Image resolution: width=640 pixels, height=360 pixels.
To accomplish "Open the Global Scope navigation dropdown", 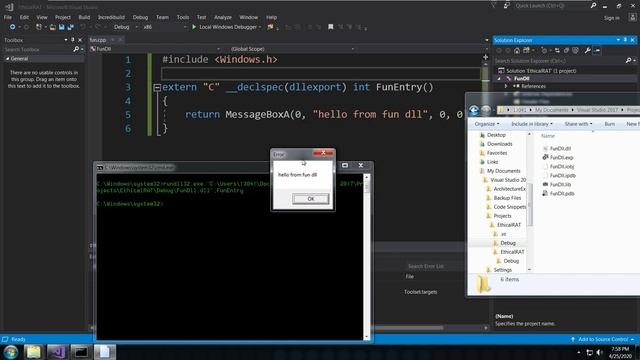I will click(x=293, y=49).
